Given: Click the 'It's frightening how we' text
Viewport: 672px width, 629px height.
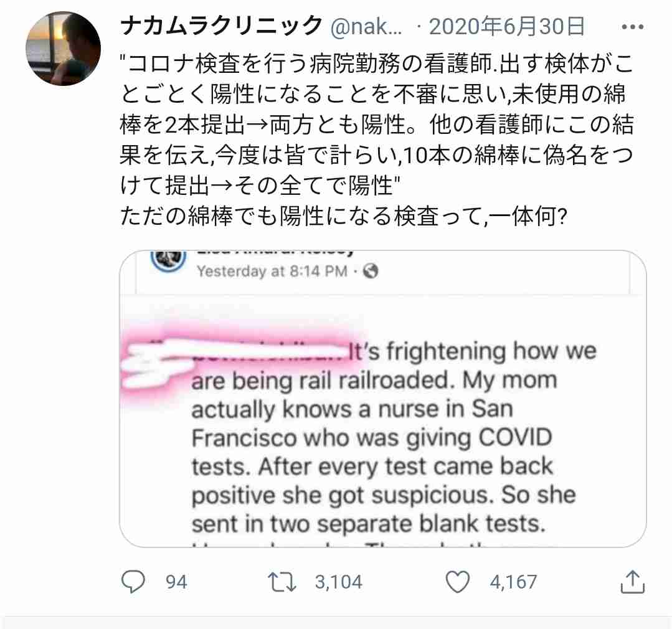Looking at the screenshot, I should [472, 352].
